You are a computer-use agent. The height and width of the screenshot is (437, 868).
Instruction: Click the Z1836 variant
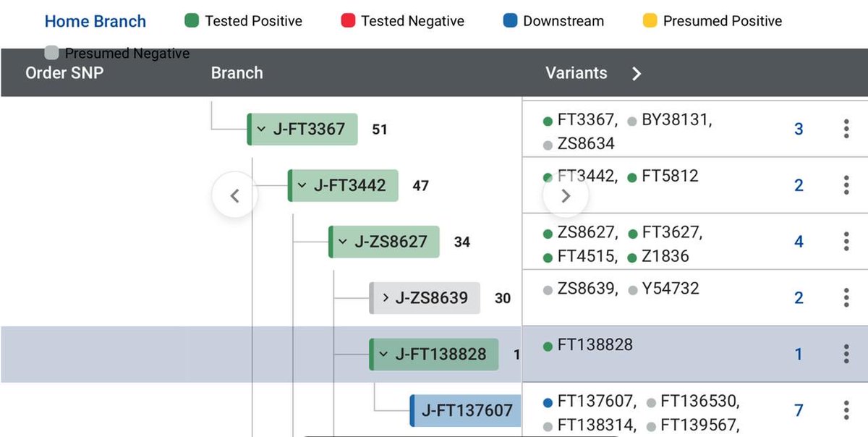point(665,256)
